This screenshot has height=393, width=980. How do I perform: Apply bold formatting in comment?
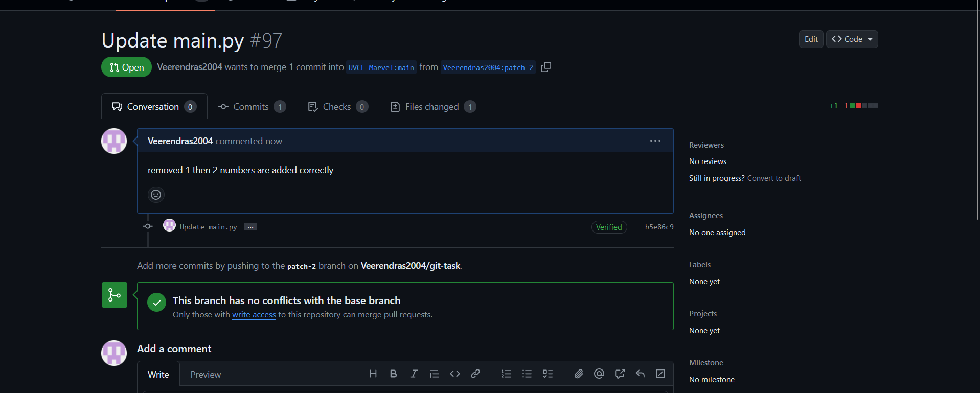[393, 374]
